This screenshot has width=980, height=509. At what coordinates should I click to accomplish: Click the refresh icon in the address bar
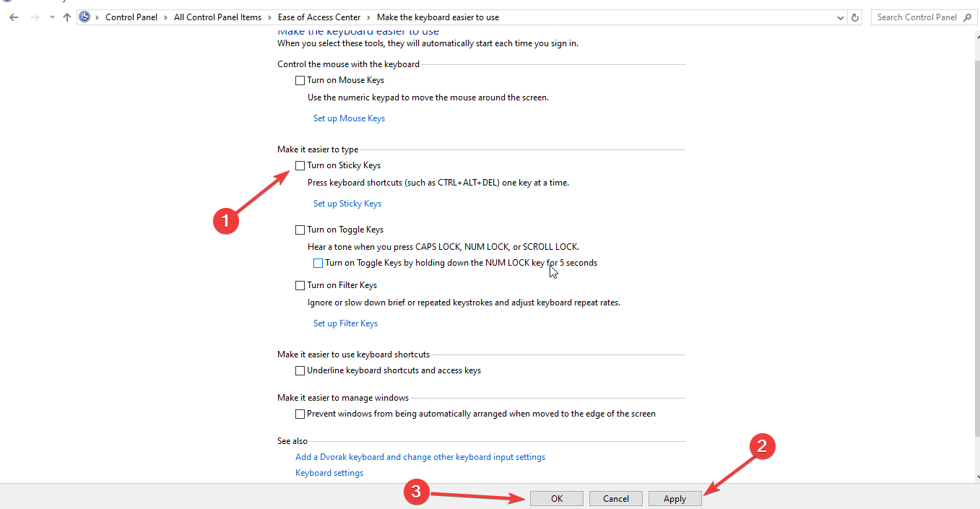854,17
